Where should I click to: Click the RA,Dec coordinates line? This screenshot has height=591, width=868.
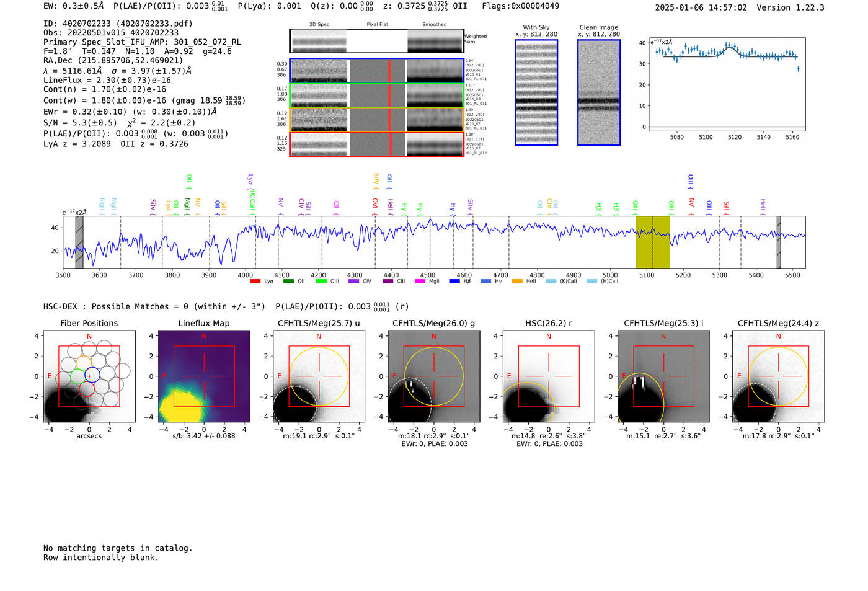click(113, 61)
